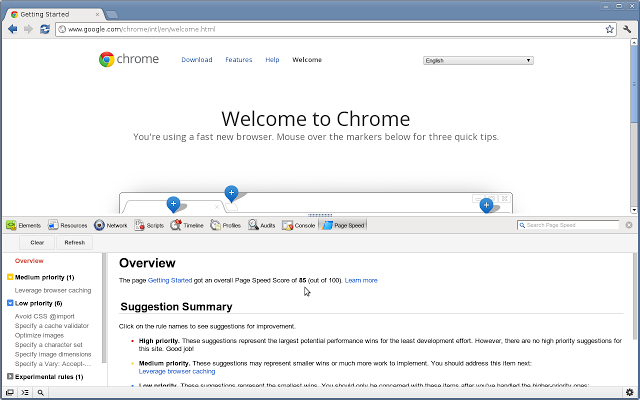Image resolution: width=640 pixels, height=400 pixels.
Task: Click the bookmark star in address bar
Action: [x=610, y=30]
